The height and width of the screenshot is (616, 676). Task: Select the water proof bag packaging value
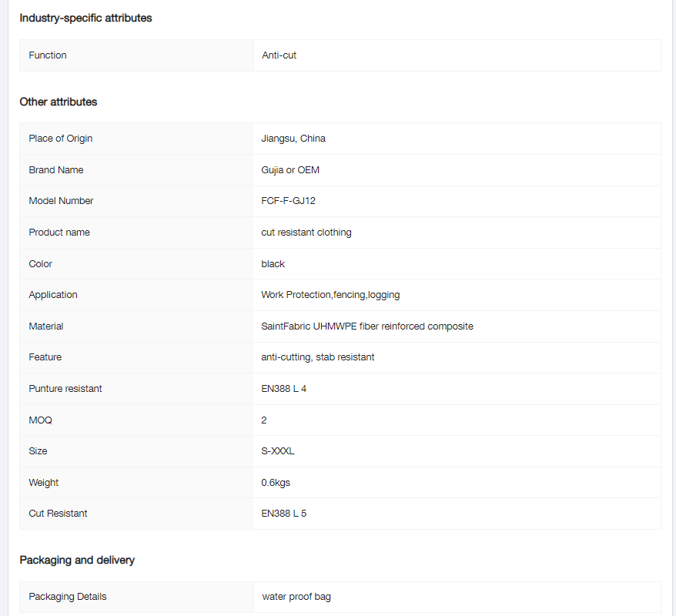coord(296,597)
